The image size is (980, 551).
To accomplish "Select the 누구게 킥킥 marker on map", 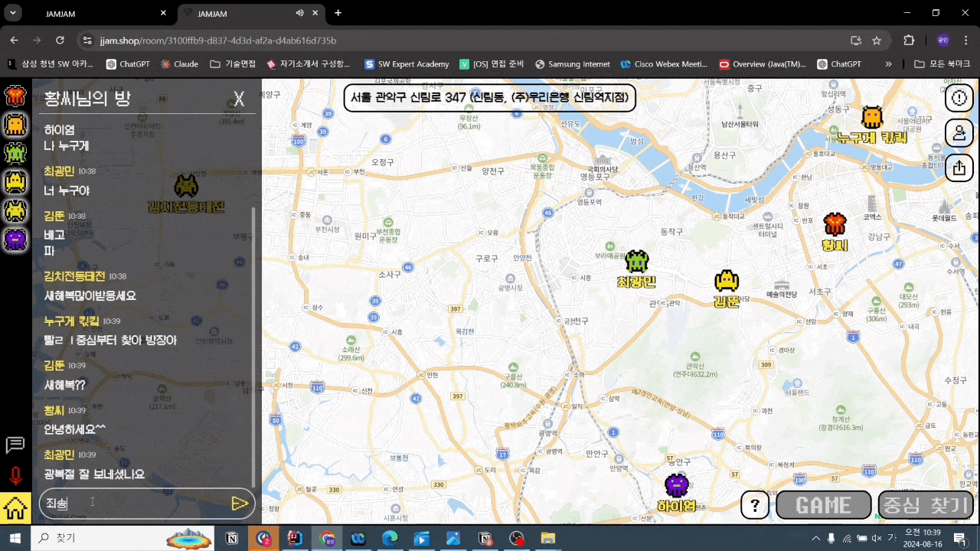I will pyautogui.click(x=872, y=126).
